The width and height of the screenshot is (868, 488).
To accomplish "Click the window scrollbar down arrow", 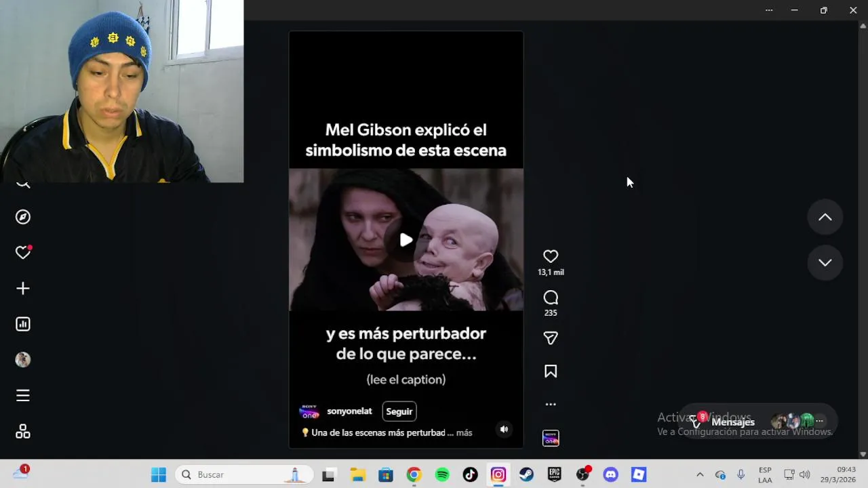I will pos(863,454).
